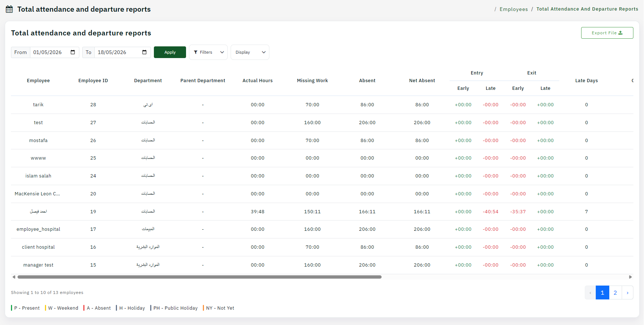The height and width of the screenshot is (325, 644).
Task: Open Total Attendance And Departure Reports breadcrumb
Action: pyautogui.click(x=587, y=9)
